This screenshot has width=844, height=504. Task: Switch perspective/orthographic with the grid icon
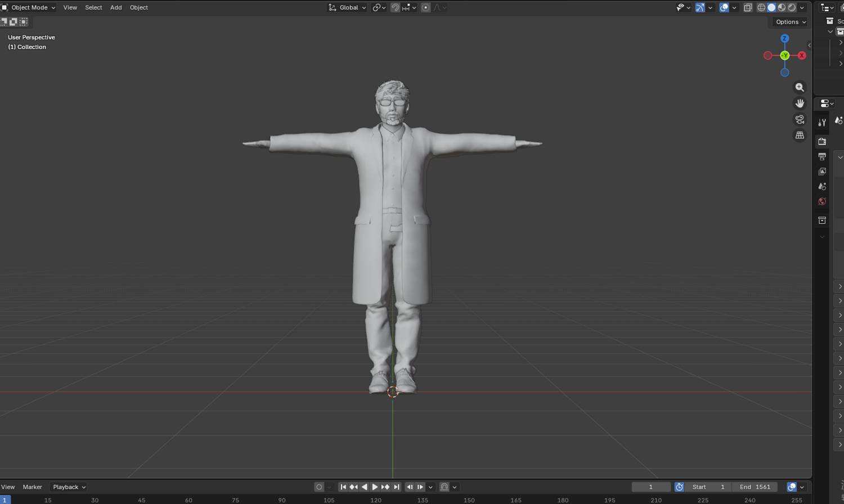click(800, 135)
